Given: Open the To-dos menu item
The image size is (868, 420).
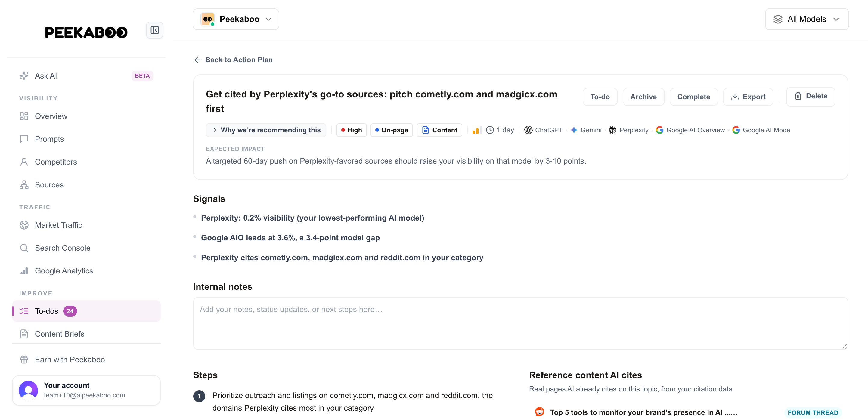Looking at the screenshot, I should tap(87, 311).
